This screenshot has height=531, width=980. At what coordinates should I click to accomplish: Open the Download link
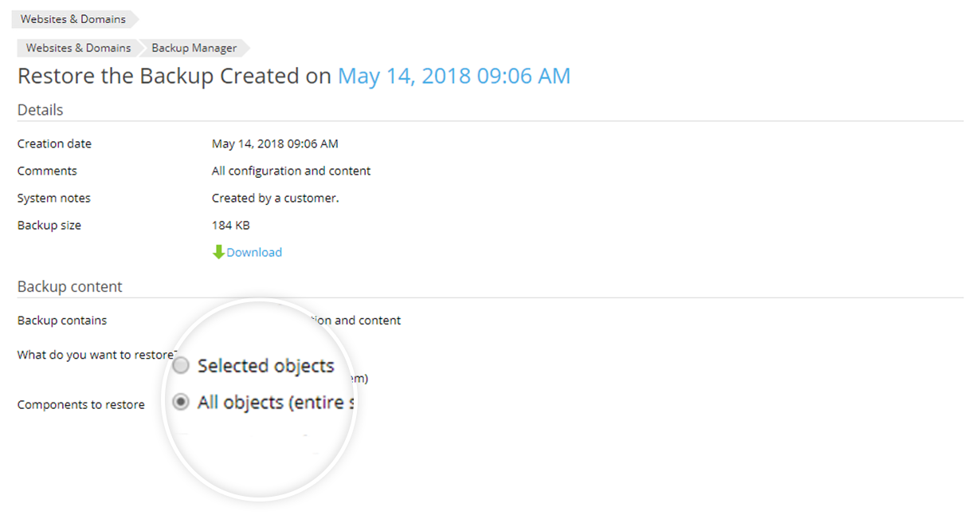[253, 252]
